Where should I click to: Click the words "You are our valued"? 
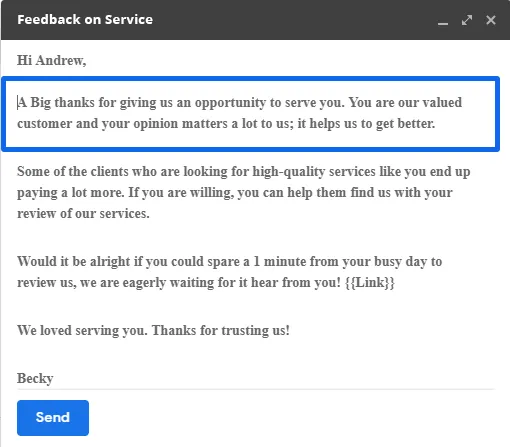tap(405, 102)
